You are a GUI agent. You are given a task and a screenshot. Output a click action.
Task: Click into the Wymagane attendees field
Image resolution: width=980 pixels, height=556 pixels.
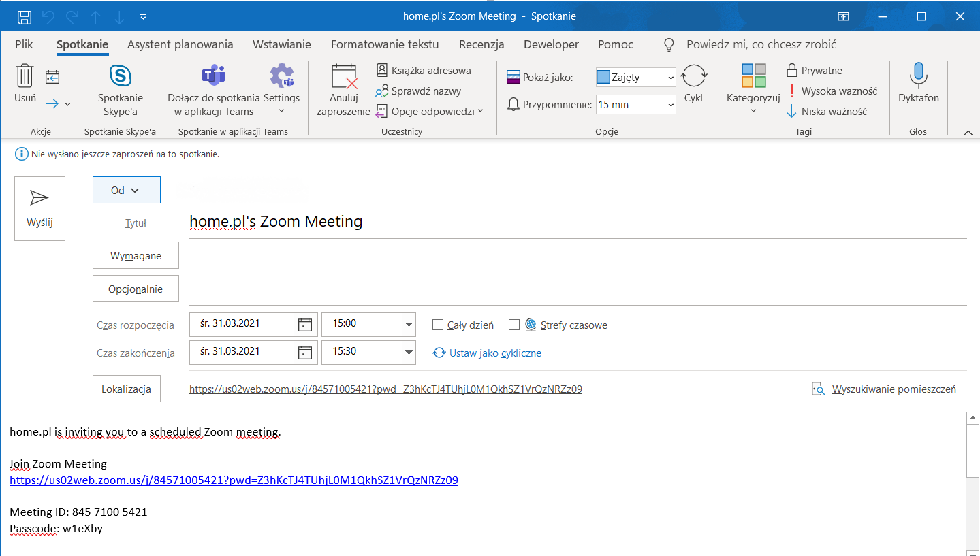click(x=578, y=256)
